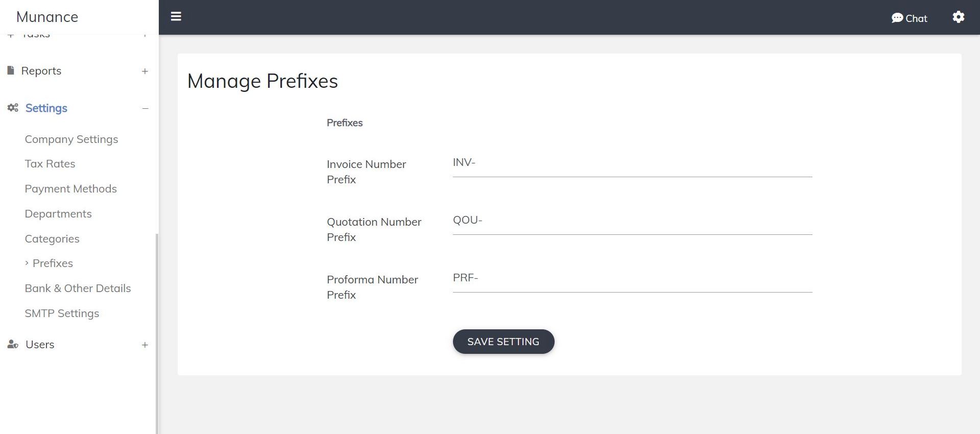Click the SAVE SETTING button
The width and height of the screenshot is (980, 434).
503,342
